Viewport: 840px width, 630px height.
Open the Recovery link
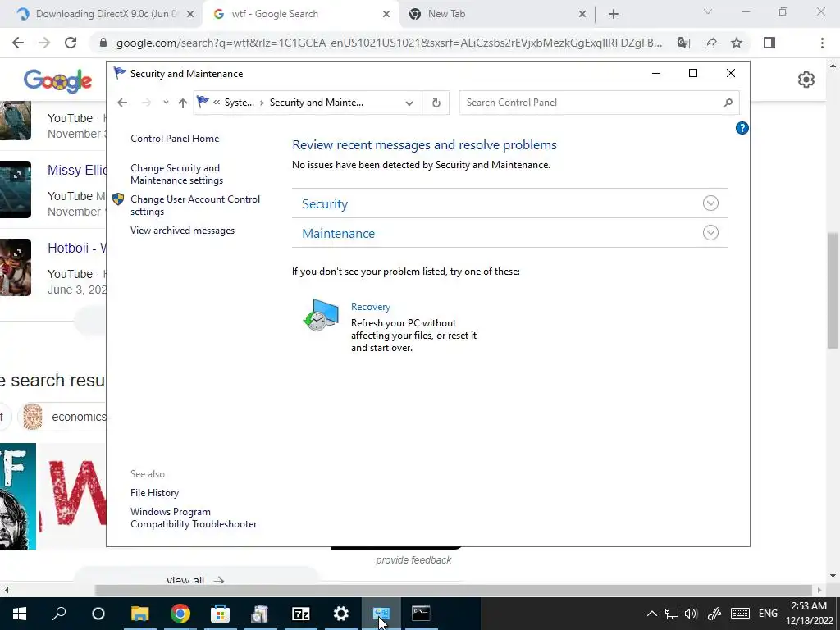point(371,307)
